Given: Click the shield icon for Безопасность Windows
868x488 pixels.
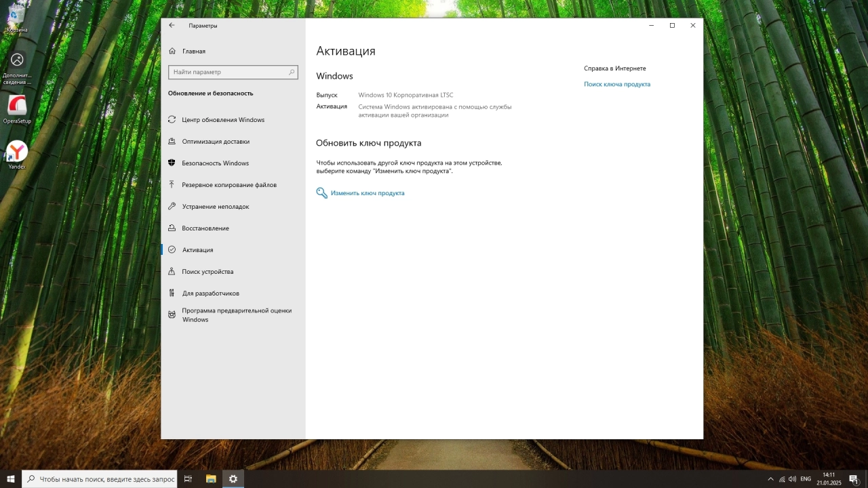Looking at the screenshot, I should 172,163.
